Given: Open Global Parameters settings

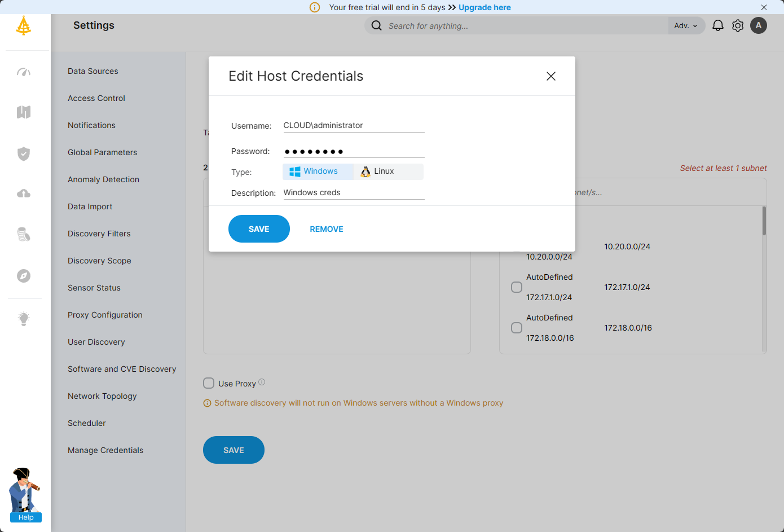Looking at the screenshot, I should point(103,152).
